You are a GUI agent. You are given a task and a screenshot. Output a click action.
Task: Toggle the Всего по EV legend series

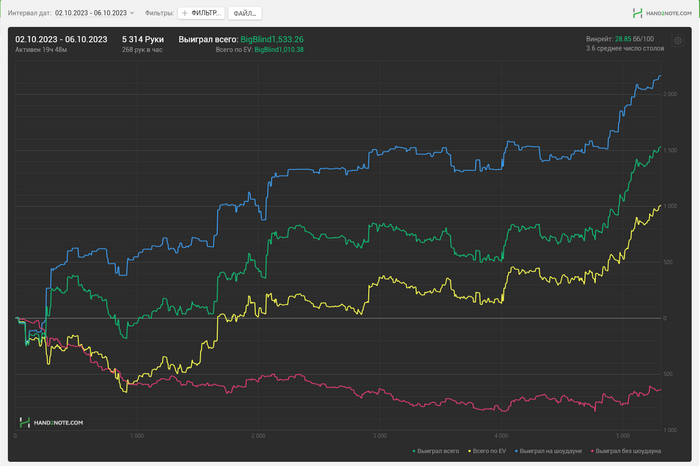click(x=487, y=451)
